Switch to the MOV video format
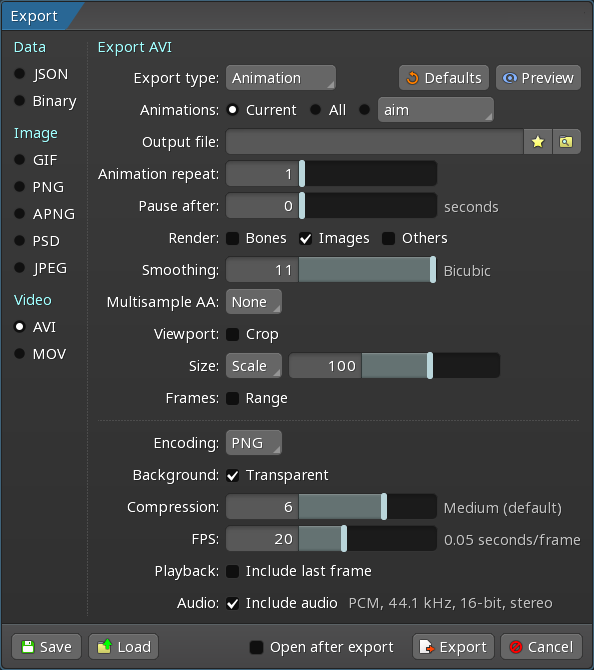 pos(20,353)
